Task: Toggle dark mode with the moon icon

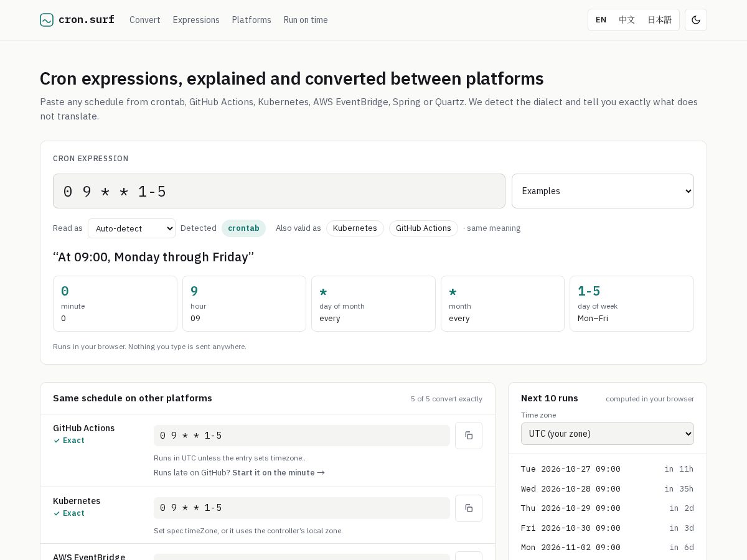Action: pos(696,20)
